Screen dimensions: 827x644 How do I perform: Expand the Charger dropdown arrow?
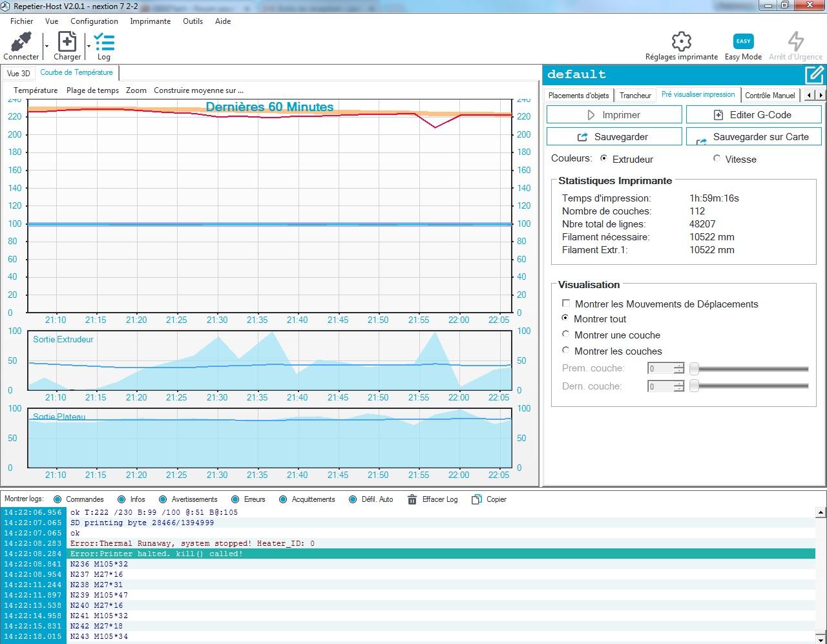click(89, 47)
